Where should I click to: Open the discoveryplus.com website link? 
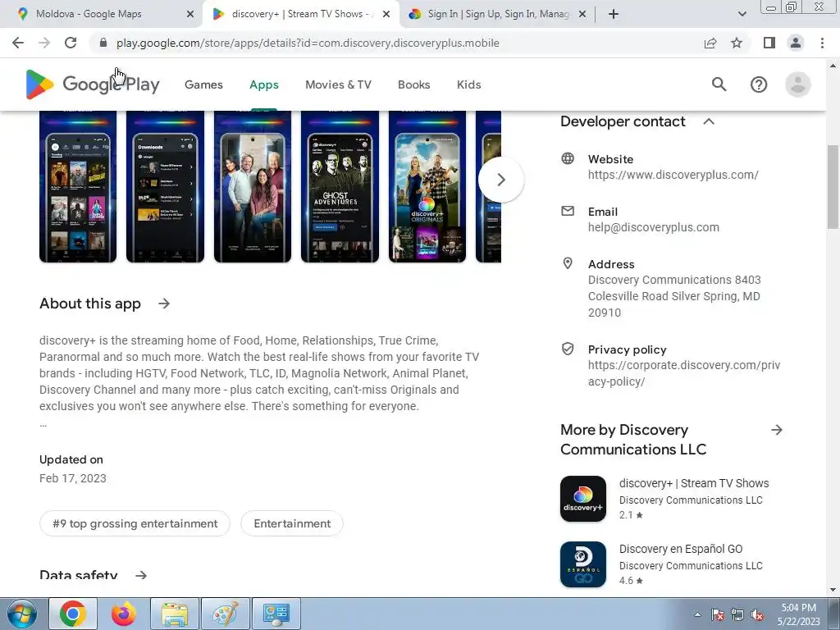pyautogui.click(x=673, y=175)
